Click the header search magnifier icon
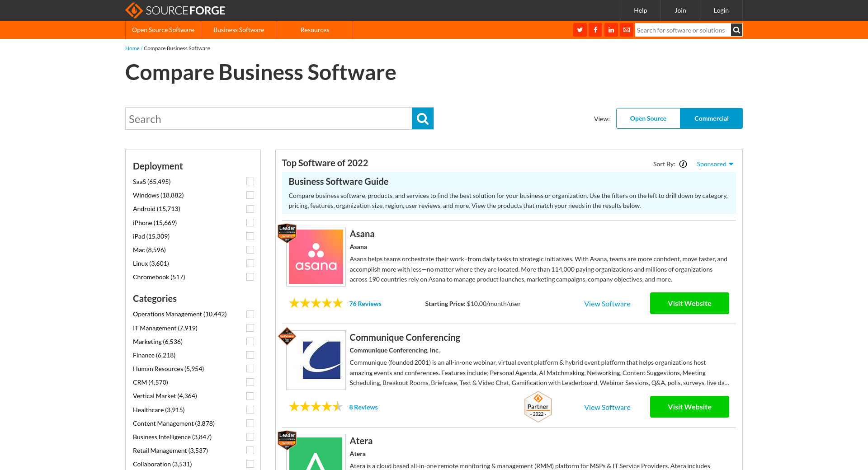This screenshot has width=868, height=470. click(736, 30)
